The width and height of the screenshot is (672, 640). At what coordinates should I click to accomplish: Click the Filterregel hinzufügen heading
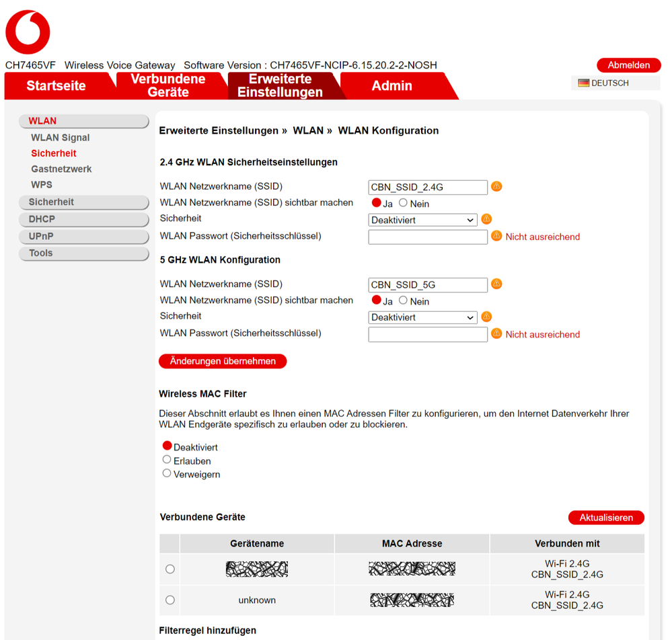click(x=207, y=631)
